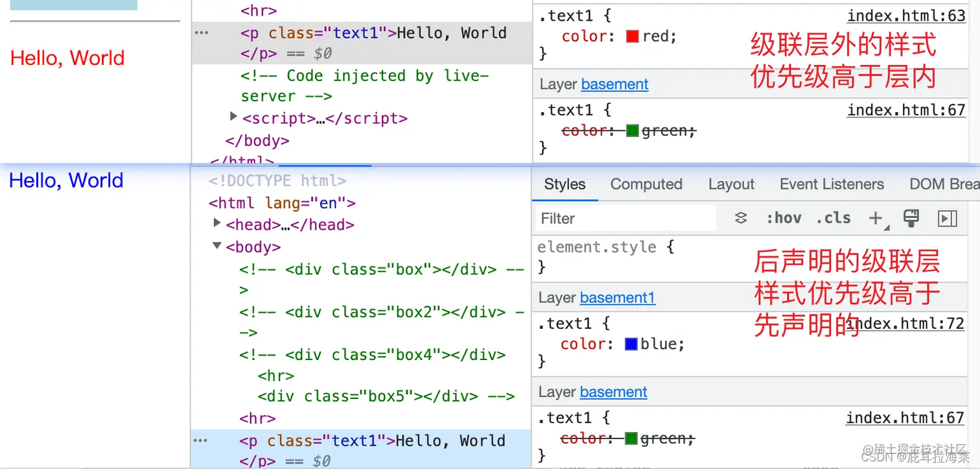Switch to the Computed tab
The width and height of the screenshot is (980, 469).
646,184
